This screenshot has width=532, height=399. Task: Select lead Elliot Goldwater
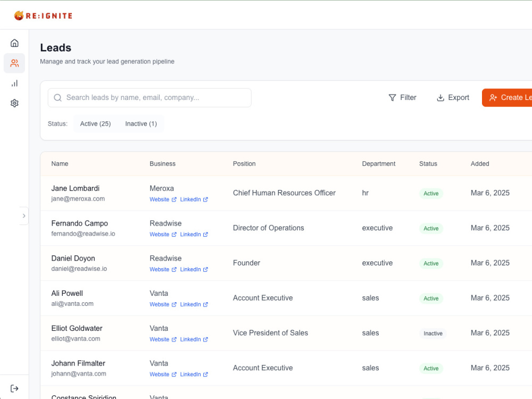[77, 328]
